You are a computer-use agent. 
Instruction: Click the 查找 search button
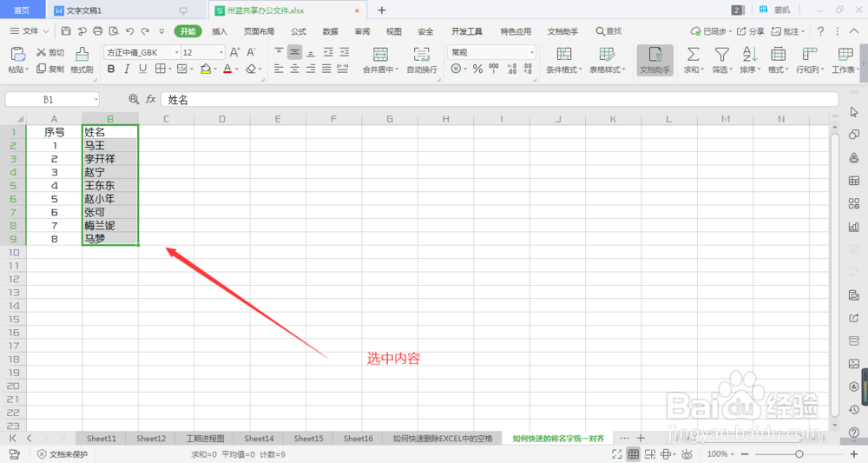point(608,31)
